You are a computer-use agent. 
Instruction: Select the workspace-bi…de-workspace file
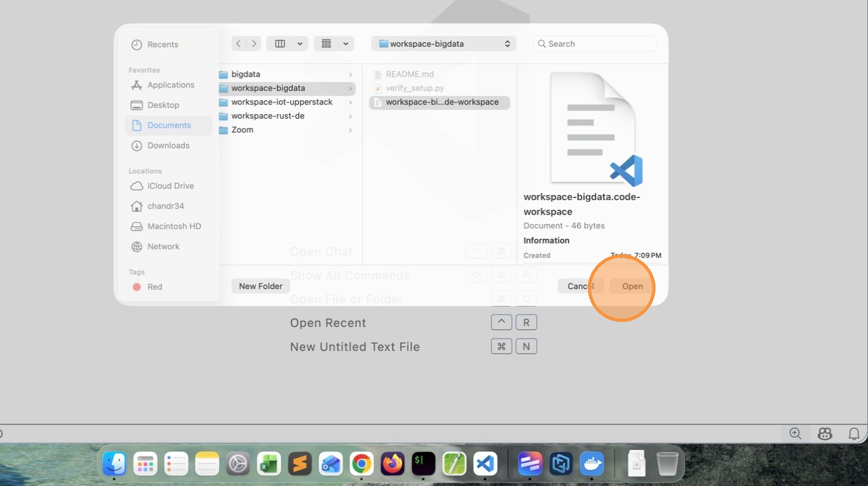coord(440,102)
